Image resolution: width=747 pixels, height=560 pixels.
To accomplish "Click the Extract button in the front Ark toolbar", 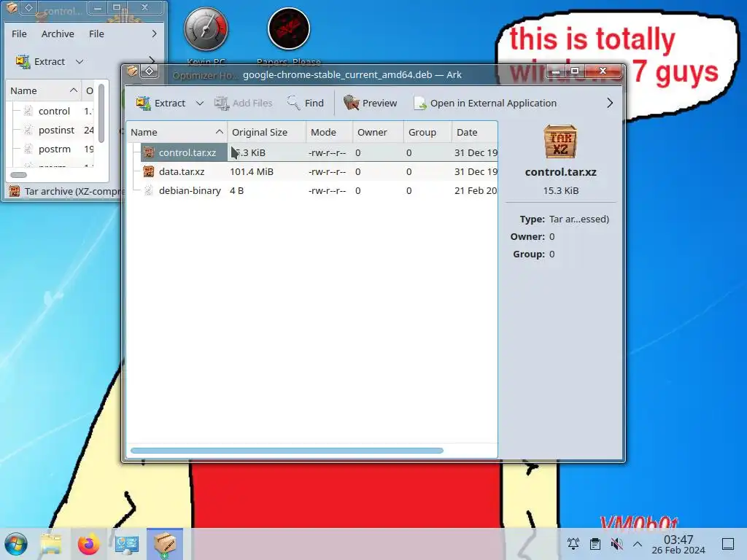I will point(160,103).
